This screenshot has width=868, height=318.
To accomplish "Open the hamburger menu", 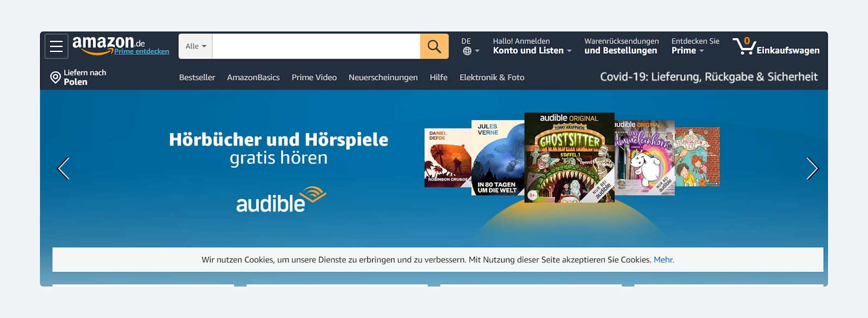I will [56, 46].
